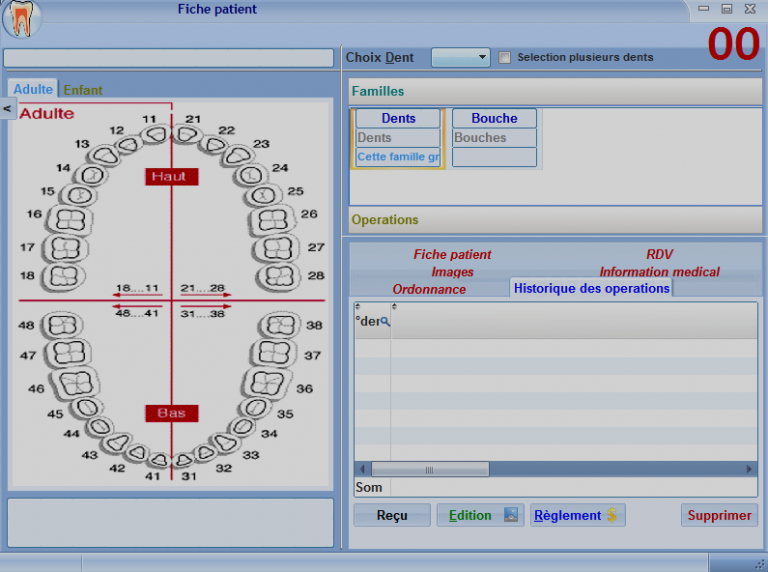The height and width of the screenshot is (572, 768).
Task: Click the 'Dents' description cell
Action: click(398, 138)
